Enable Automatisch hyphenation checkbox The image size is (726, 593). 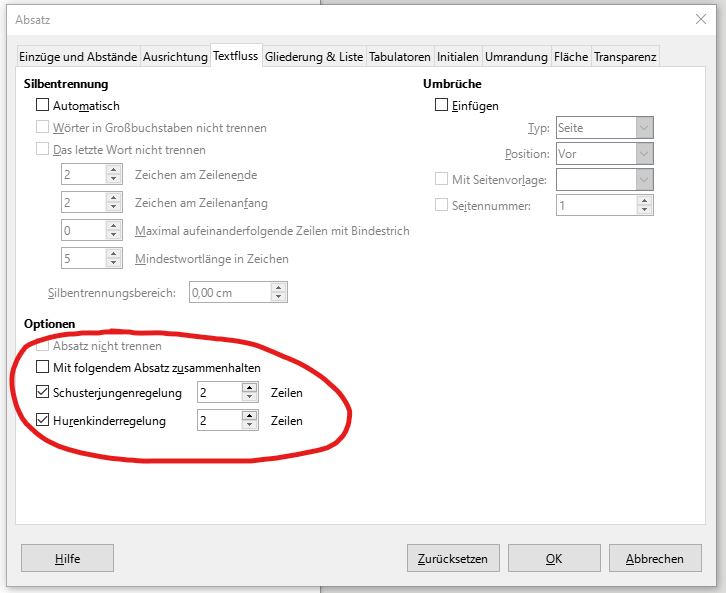pos(42,105)
